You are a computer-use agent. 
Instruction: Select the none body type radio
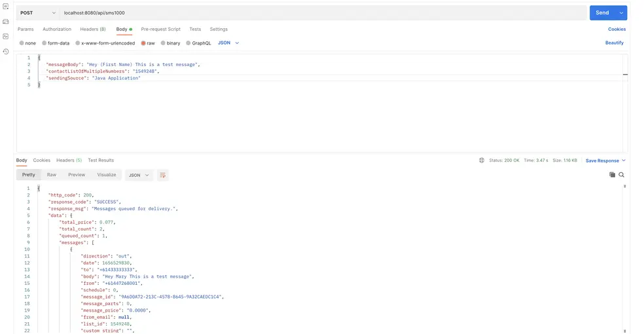tap(22, 43)
